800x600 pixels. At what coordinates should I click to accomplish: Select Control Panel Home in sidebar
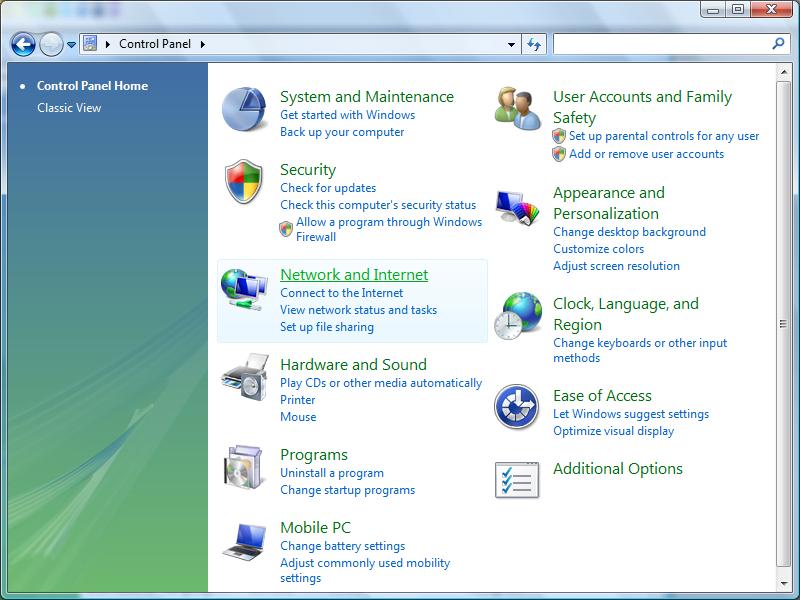click(x=92, y=86)
